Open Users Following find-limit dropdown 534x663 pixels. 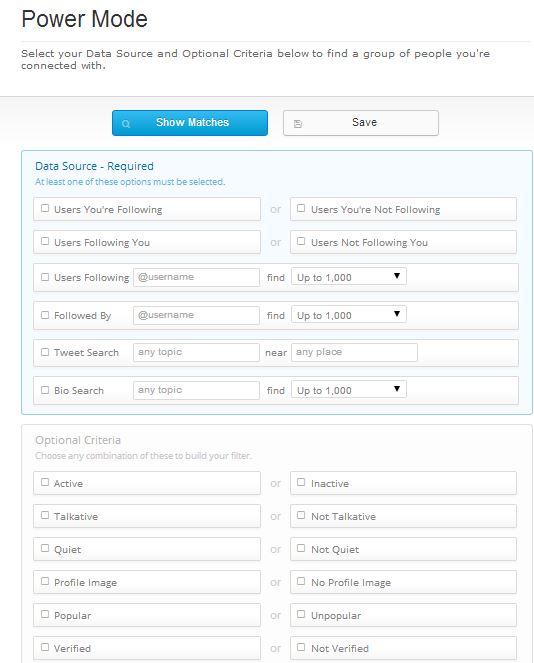click(x=349, y=277)
